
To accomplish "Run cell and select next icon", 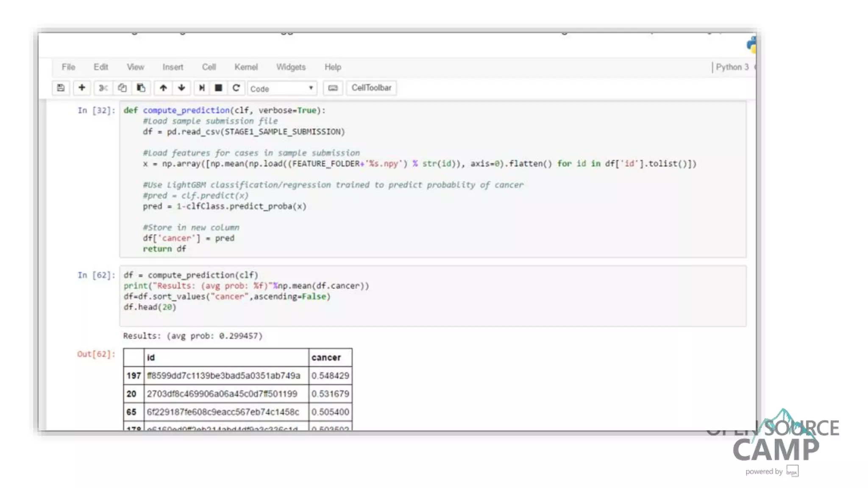I will [202, 88].
